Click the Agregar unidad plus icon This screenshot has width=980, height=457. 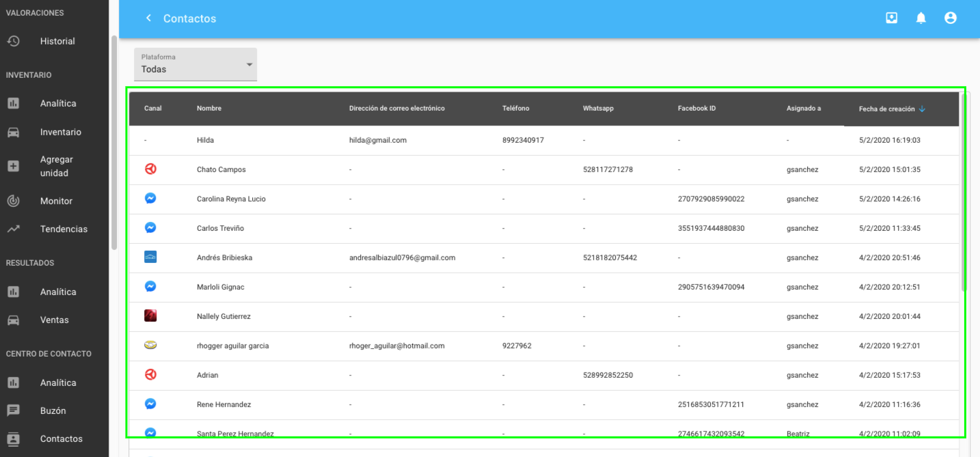click(13, 166)
